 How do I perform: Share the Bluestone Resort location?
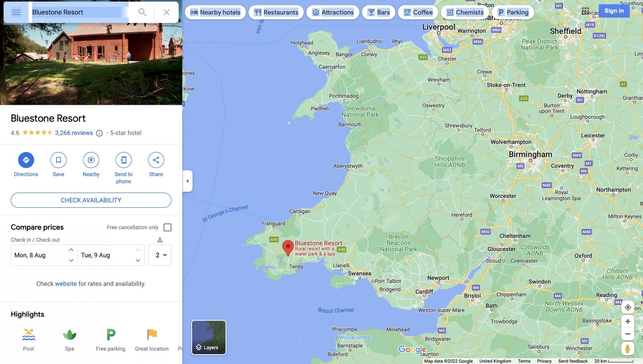(x=156, y=160)
